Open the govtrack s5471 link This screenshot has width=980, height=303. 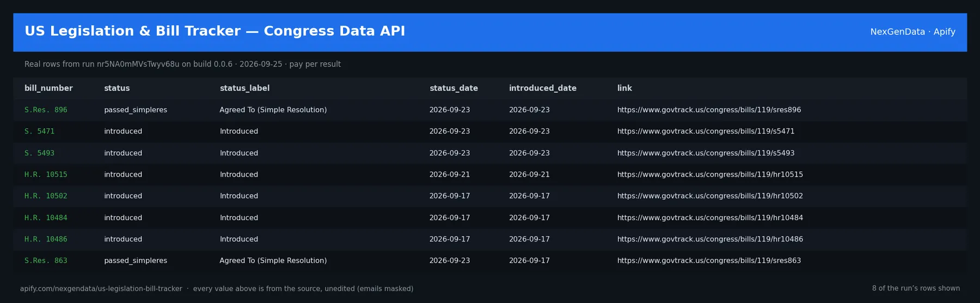pos(706,131)
